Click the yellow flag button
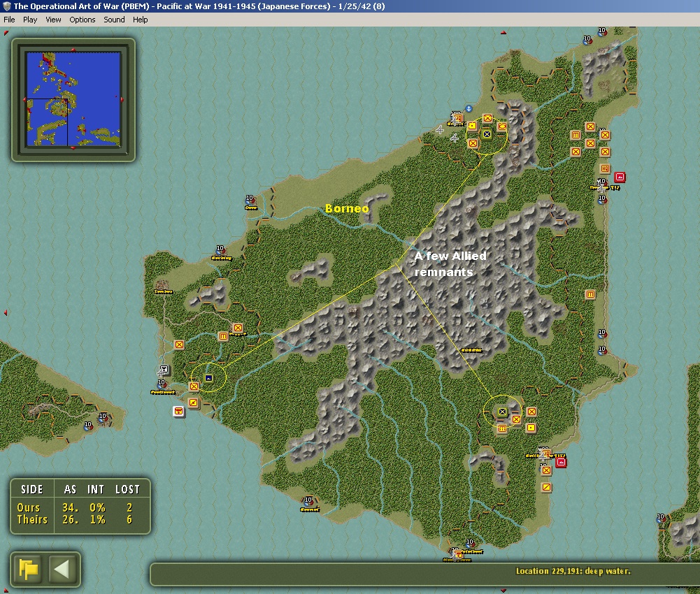Viewport: 700px width, 594px height. point(29,569)
